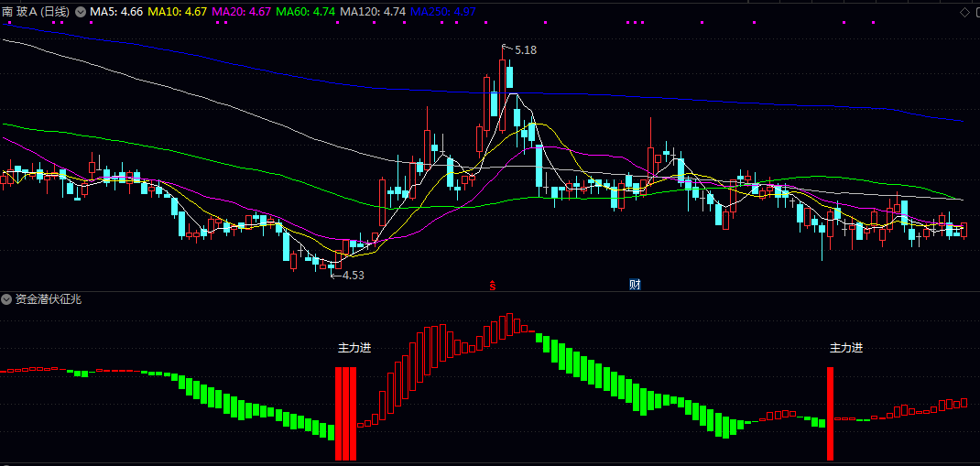The width and height of the screenshot is (980, 466).
Task: Click the narrow red signal bar on right
Action: [831, 414]
